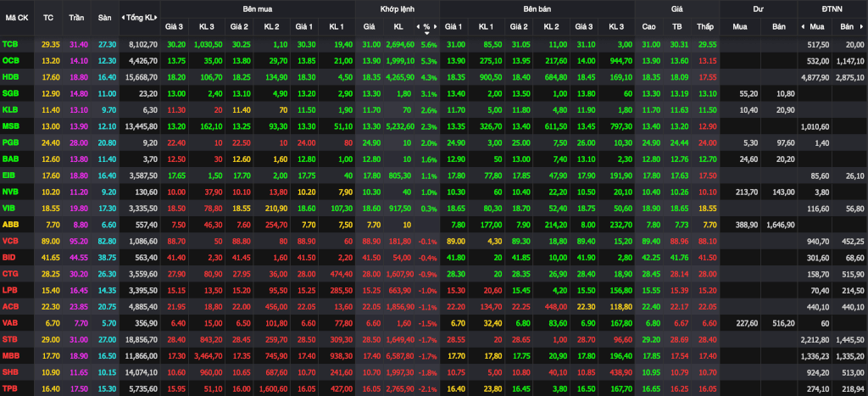Select the CTG ticker symbol
This screenshot has height=396, width=868.
click(x=10, y=274)
